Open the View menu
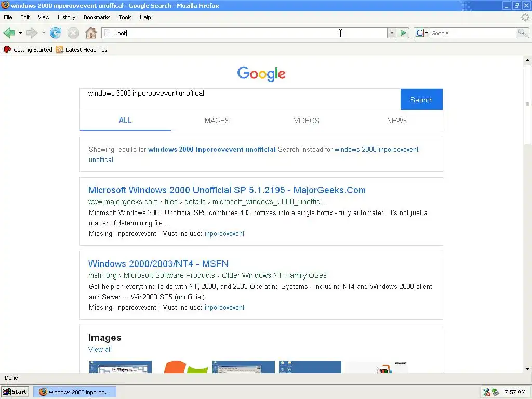 (x=44, y=17)
